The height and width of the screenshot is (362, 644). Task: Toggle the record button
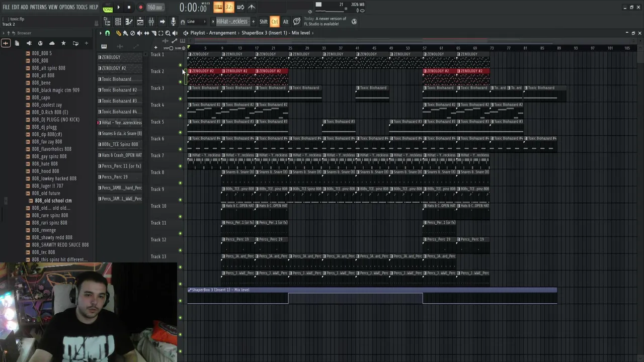tap(140, 8)
